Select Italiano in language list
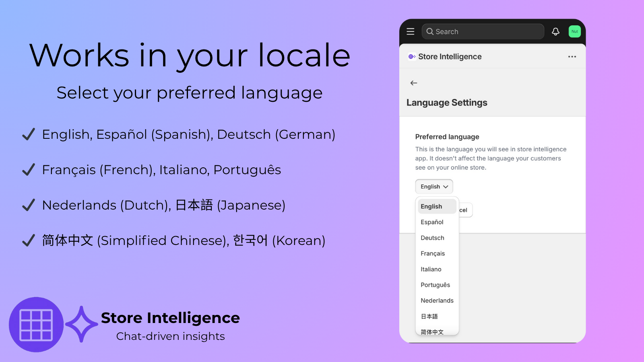The image size is (644, 362). pos(437,269)
